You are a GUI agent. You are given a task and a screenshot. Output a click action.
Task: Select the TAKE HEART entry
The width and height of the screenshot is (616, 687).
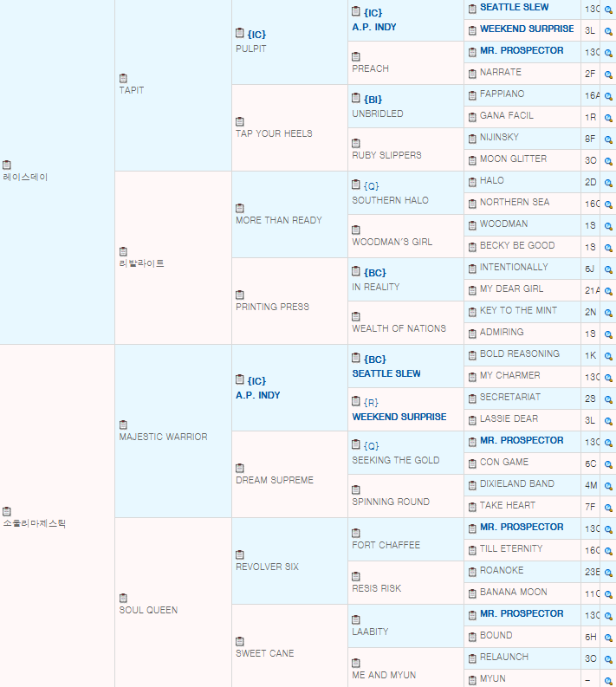(508, 506)
